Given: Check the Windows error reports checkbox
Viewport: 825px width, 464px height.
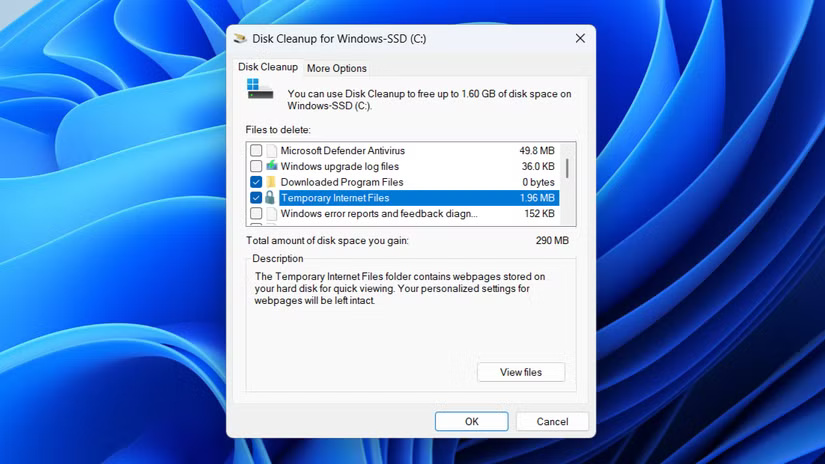Looking at the screenshot, I should click(256, 214).
